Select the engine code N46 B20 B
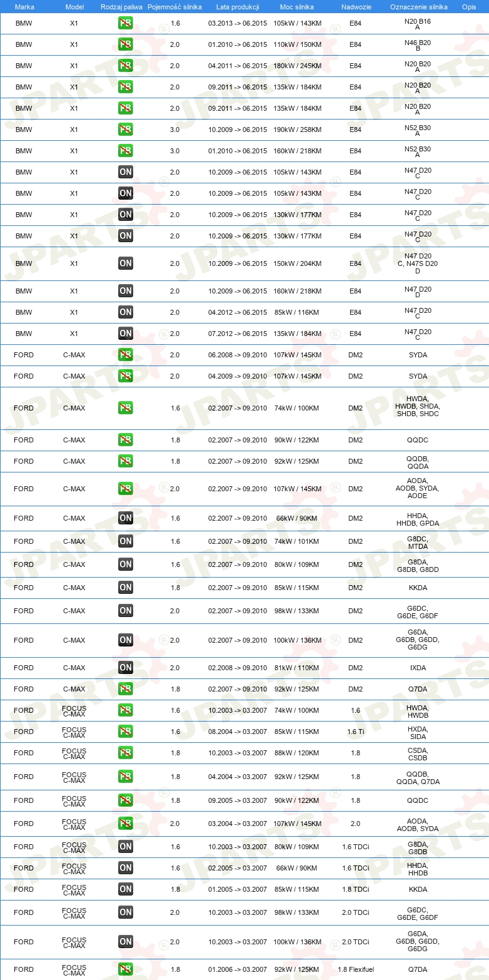Viewport: 489px width, 980px height. 418,45
